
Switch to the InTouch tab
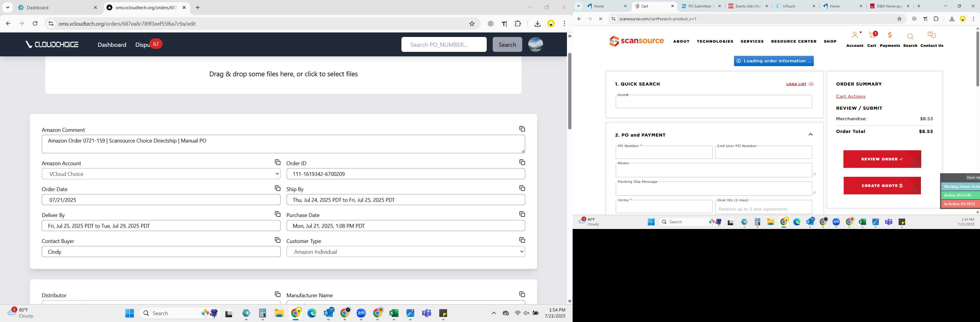click(795, 6)
